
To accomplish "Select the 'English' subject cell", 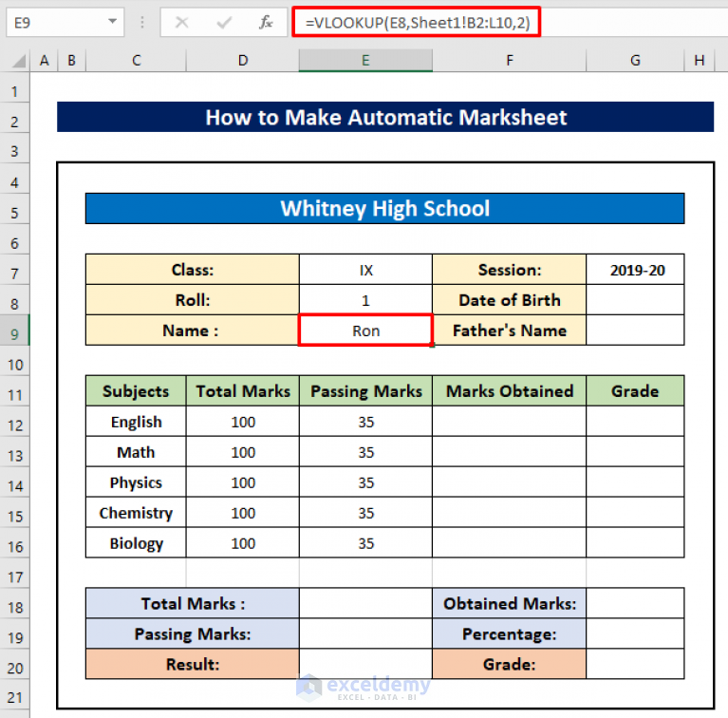I will pyautogui.click(x=136, y=422).
